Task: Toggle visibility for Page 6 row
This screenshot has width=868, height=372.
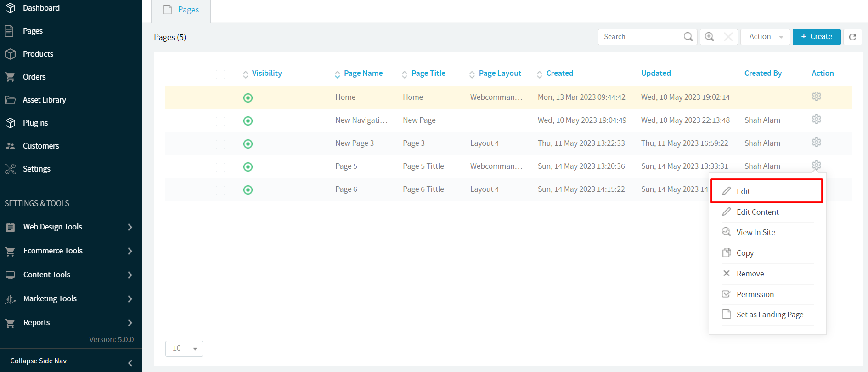Action: pos(248,190)
